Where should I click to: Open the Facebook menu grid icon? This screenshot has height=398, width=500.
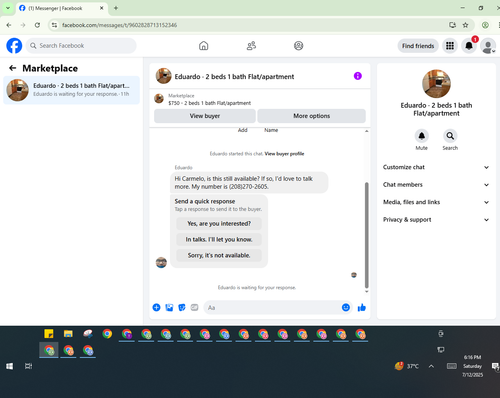(x=450, y=46)
